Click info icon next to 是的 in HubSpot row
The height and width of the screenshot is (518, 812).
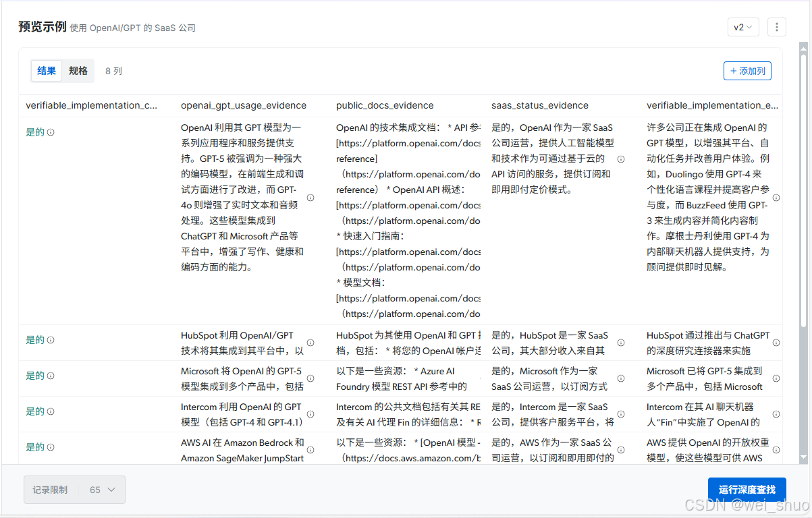click(x=51, y=340)
